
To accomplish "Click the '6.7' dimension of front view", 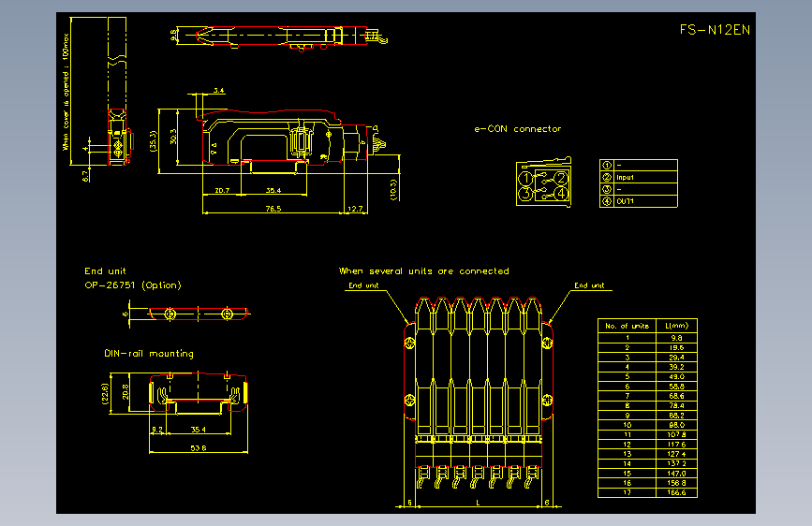I will (x=85, y=176).
